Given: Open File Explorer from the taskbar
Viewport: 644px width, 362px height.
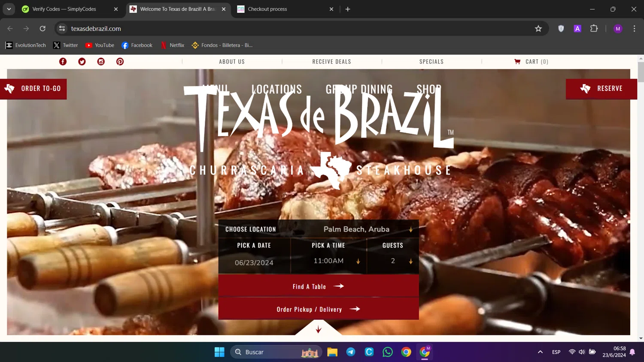Looking at the screenshot, I should click(x=332, y=352).
